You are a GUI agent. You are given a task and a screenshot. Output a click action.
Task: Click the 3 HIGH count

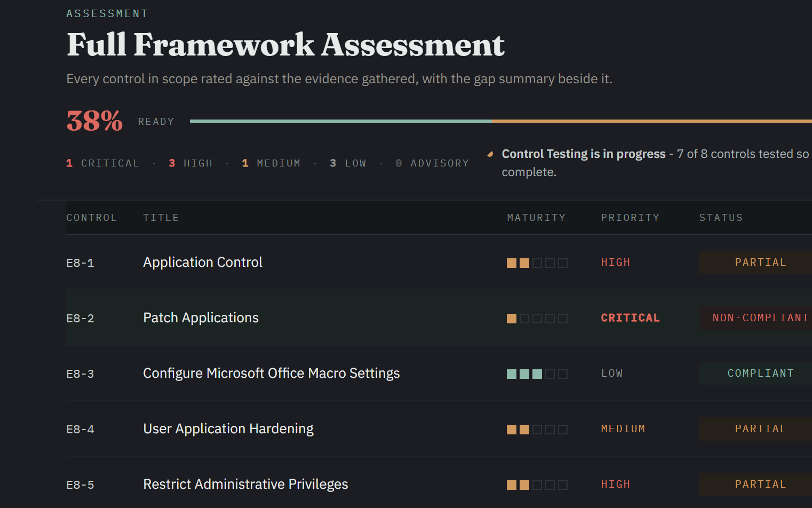pos(190,163)
